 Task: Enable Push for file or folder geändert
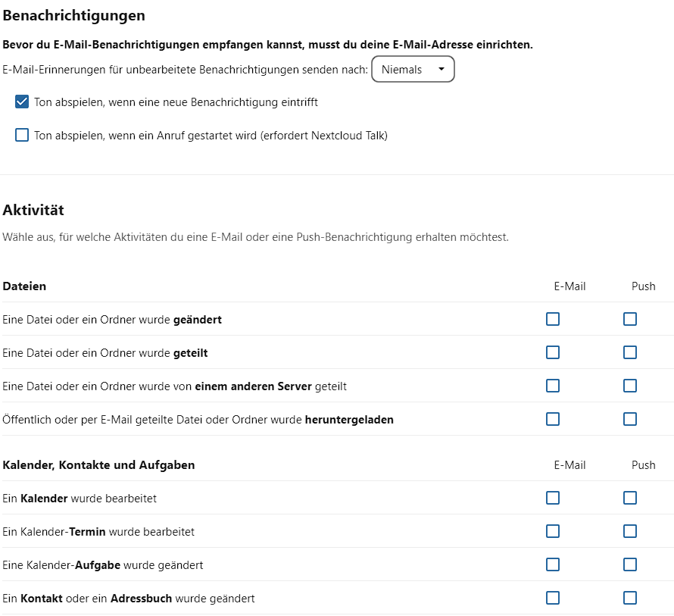pos(630,320)
